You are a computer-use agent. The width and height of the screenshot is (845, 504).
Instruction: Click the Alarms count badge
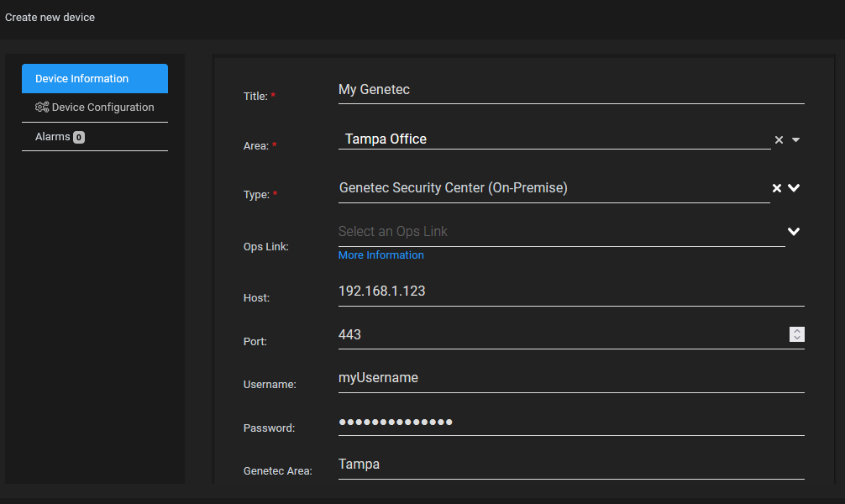[79, 138]
